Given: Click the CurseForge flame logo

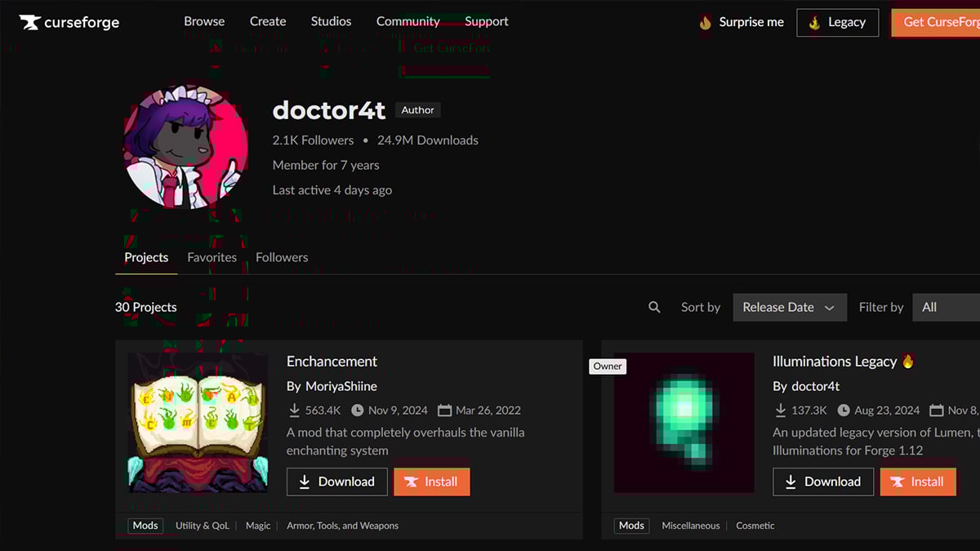Looking at the screenshot, I should 31,23.
